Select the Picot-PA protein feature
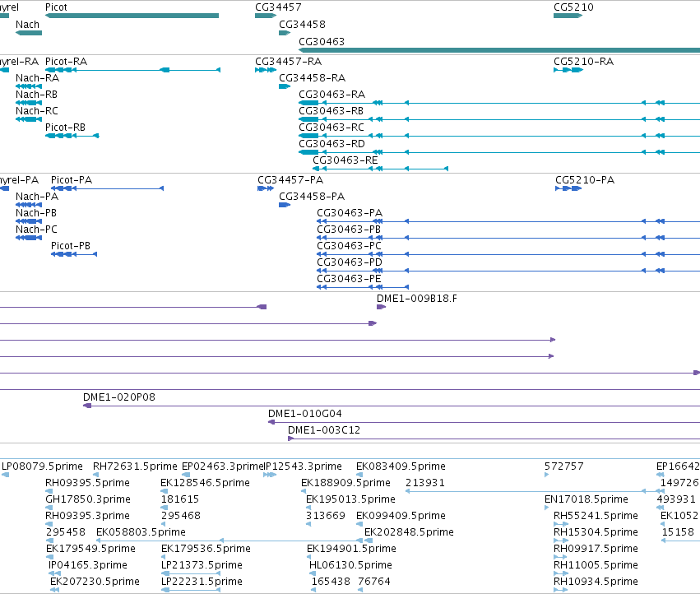Image resolution: width=700 pixels, height=594 pixels. coord(108,188)
